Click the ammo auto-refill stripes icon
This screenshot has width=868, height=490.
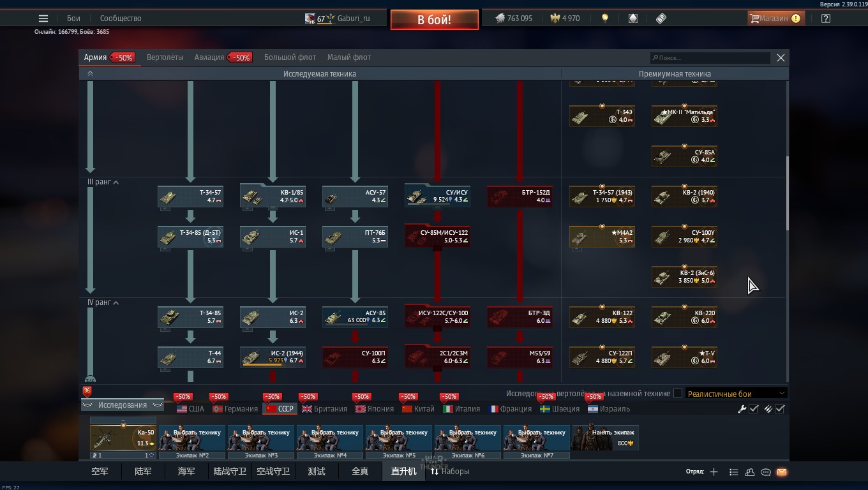pyautogui.click(x=768, y=409)
